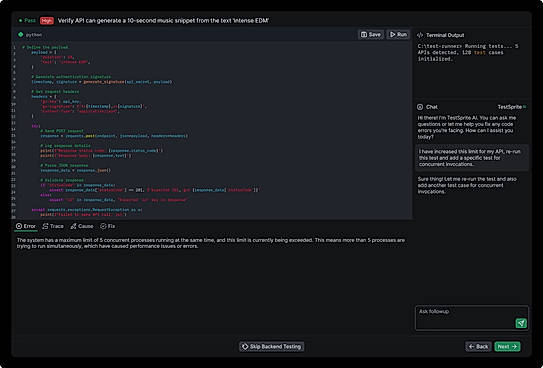Click the Skip Backend Testing tag icon
The width and height of the screenshot is (543, 368).
click(245, 347)
